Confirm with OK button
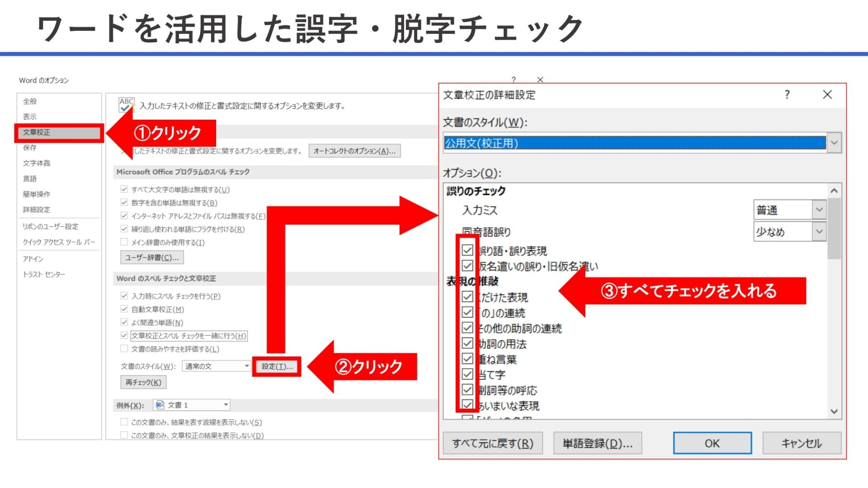Screen dimensions: 868x488 [712, 443]
